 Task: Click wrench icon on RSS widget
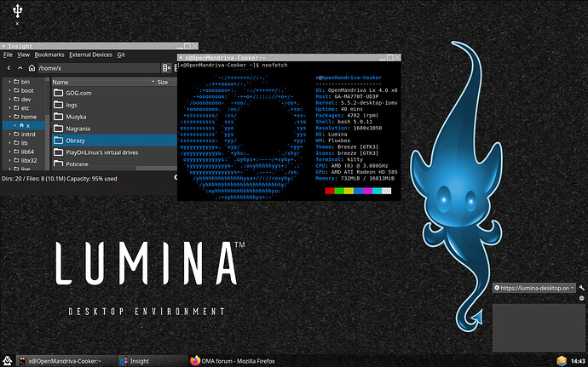pos(581,288)
